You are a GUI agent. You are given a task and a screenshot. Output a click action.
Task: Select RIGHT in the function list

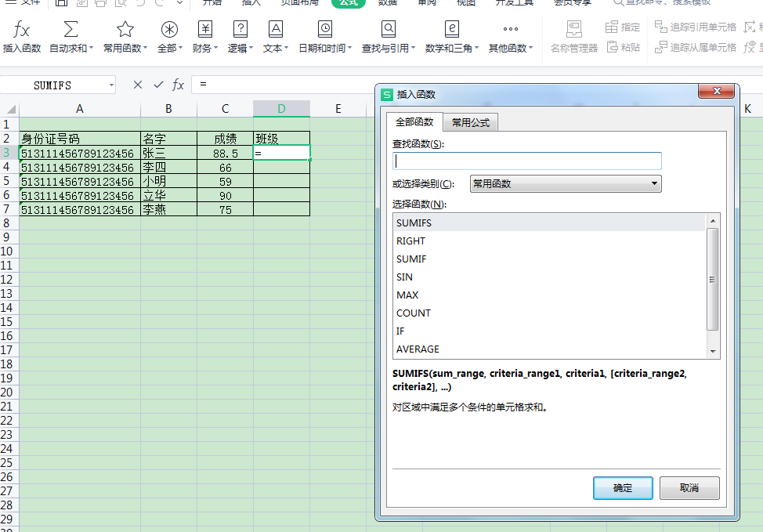pyautogui.click(x=549, y=241)
